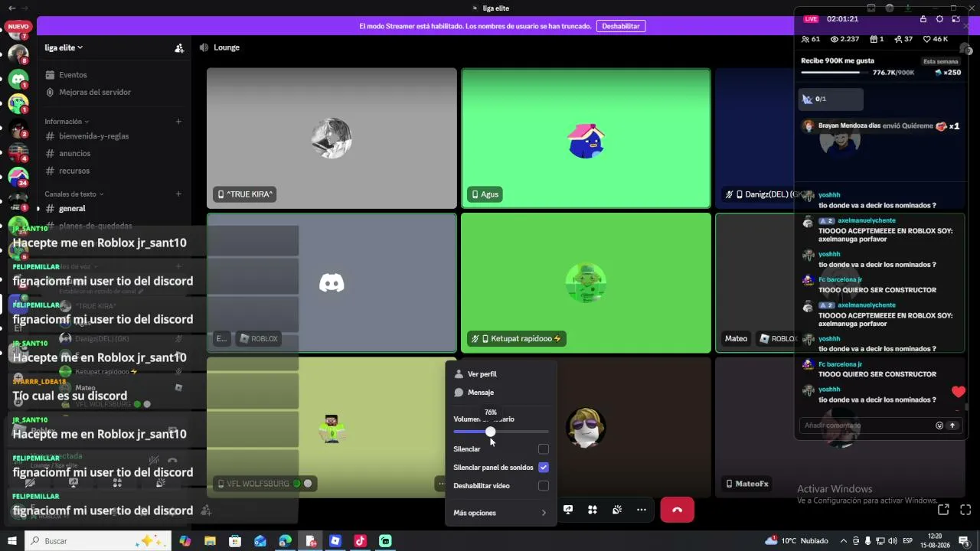Image resolution: width=980 pixels, height=551 pixels.
Task: Select the Ketupat rapidooo video tile
Action: click(x=586, y=283)
